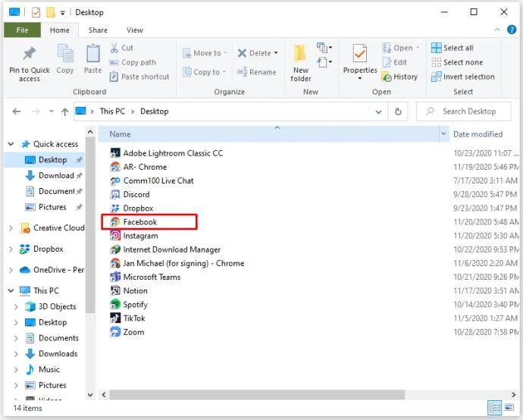Open the Delete dropdown arrow
Image resolution: width=523 pixels, height=420 pixels.
click(x=276, y=53)
